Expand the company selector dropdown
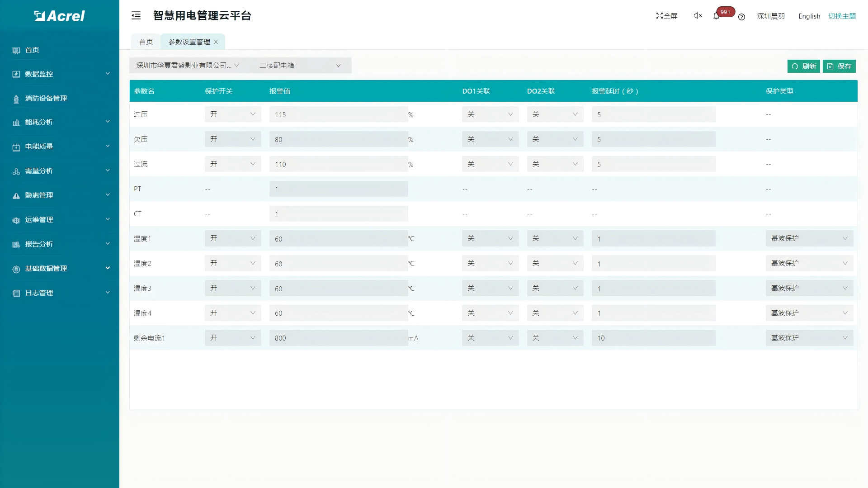This screenshot has height=488, width=868. [187, 66]
